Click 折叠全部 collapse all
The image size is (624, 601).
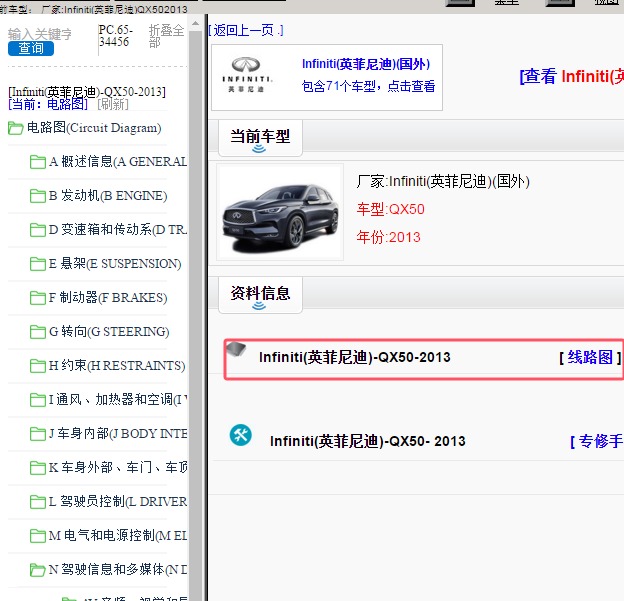point(166,36)
